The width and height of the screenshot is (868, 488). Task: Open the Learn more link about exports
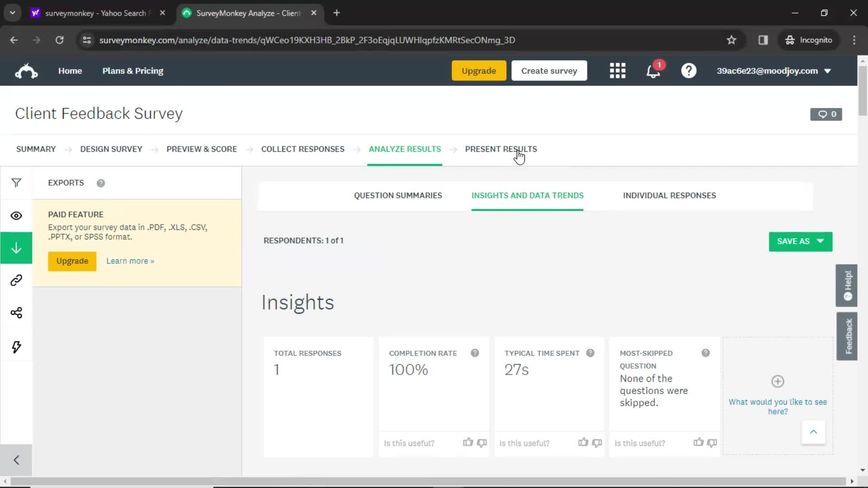(x=130, y=261)
